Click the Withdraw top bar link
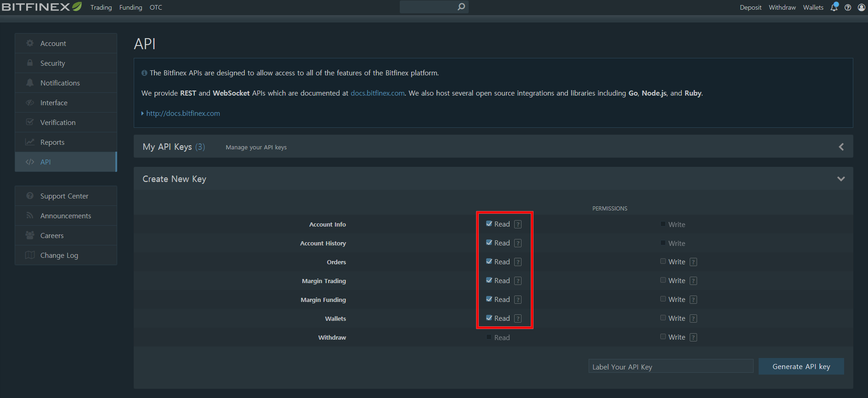 tap(782, 7)
